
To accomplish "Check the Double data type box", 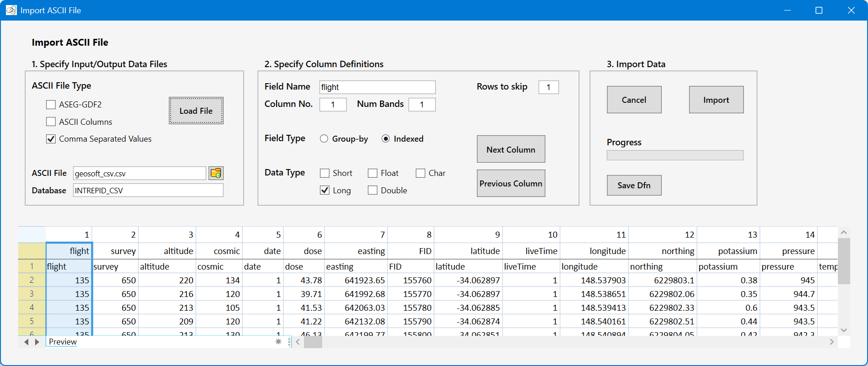I will pyautogui.click(x=373, y=190).
